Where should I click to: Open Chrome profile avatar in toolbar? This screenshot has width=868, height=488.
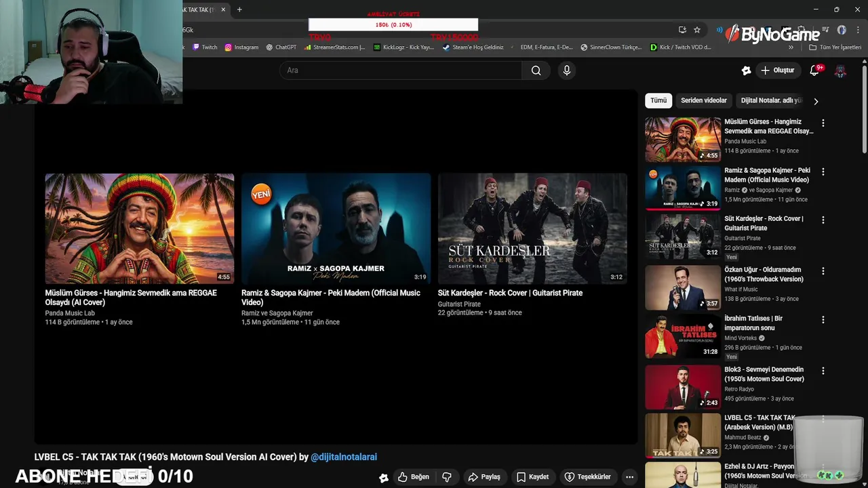[x=842, y=30]
